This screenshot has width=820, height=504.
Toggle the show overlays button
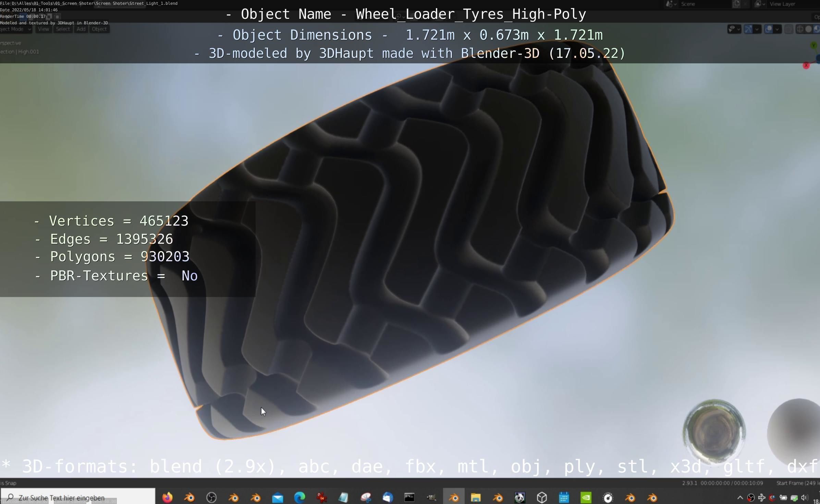click(769, 29)
